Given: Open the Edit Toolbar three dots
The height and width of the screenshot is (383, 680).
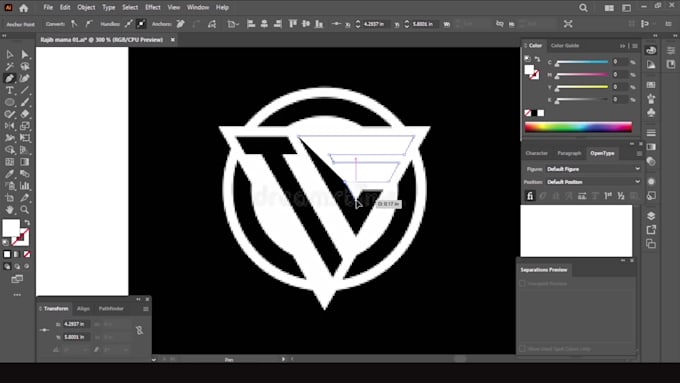Looking at the screenshot, I should (17, 295).
